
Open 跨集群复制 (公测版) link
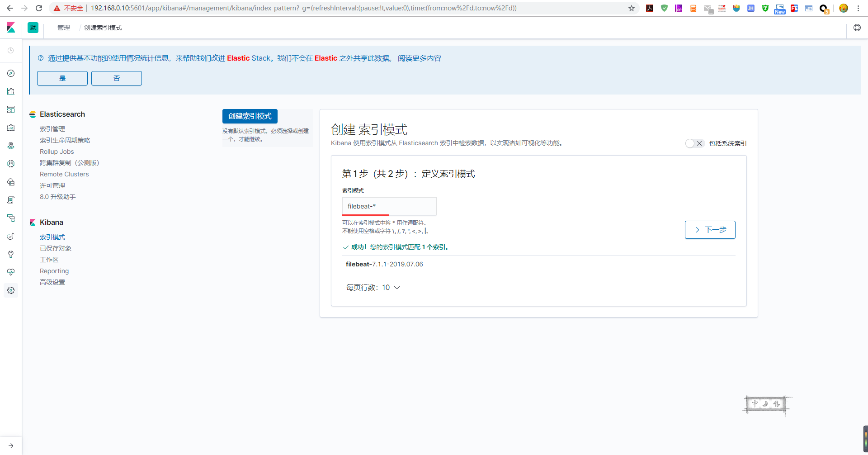point(70,163)
